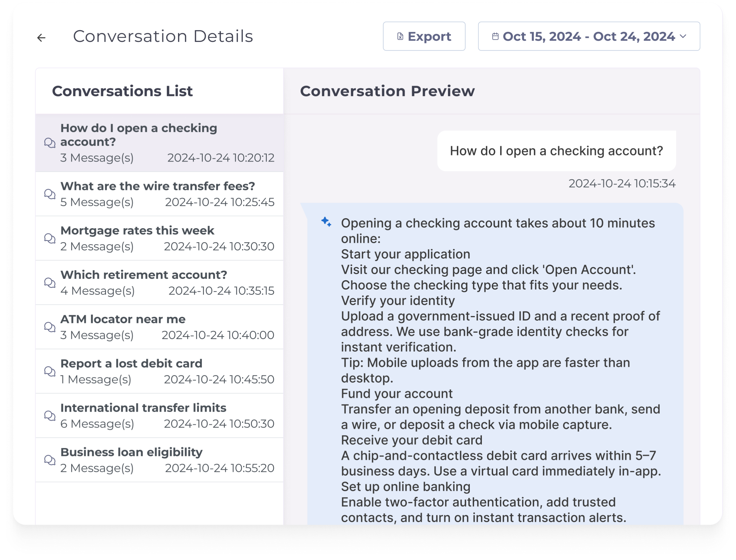The height and width of the screenshot is (560, 736).
Task: Click chat icon beside Business loan eligibility
Action: 50,460
